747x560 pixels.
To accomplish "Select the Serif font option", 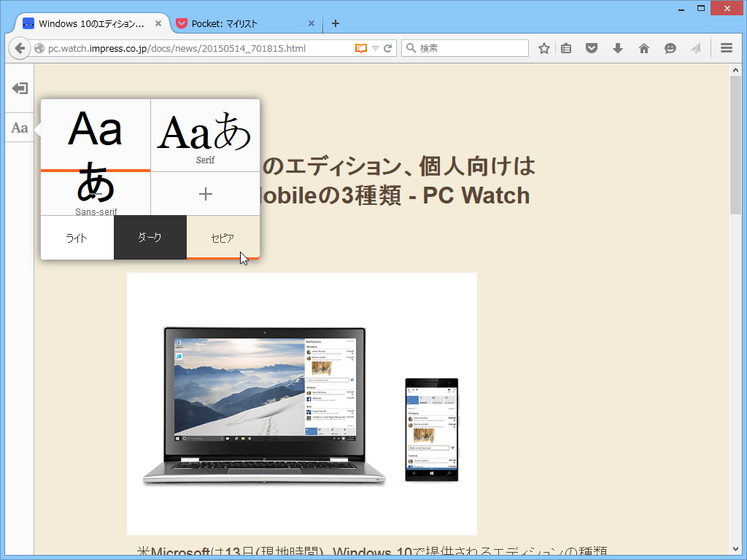I will point(205,135).
